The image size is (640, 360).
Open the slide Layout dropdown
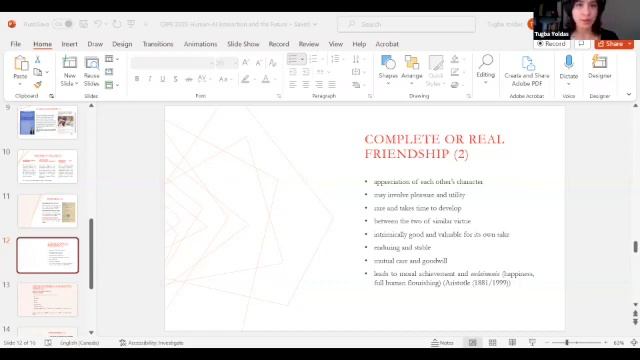click(111, 59)
